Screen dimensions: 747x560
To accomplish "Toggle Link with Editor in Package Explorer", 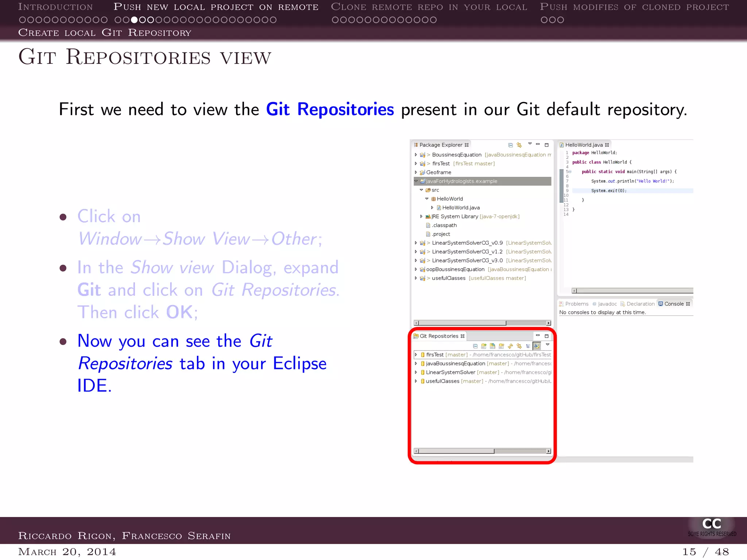I will pos(519,145).
